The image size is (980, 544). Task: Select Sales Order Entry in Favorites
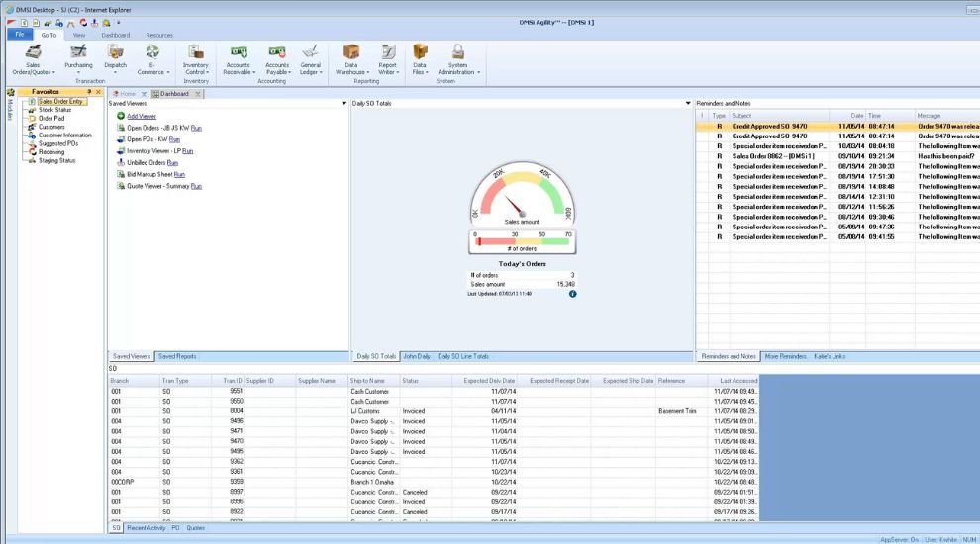pyautogui.click(x=60, y=101)
